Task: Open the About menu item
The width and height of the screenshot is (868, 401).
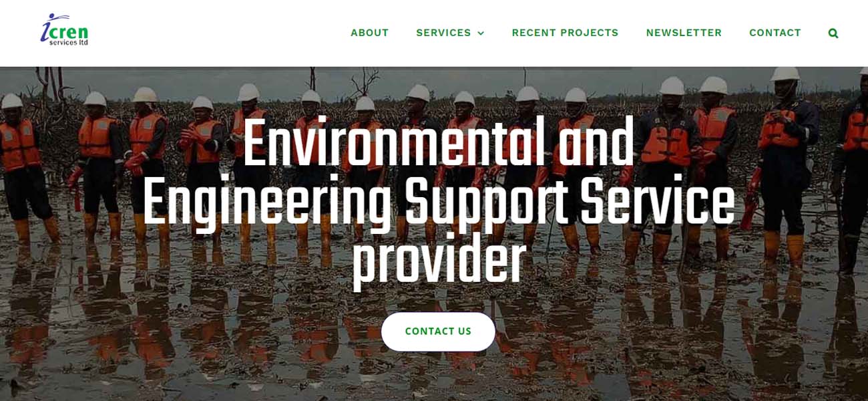Action: pos(370,33)
